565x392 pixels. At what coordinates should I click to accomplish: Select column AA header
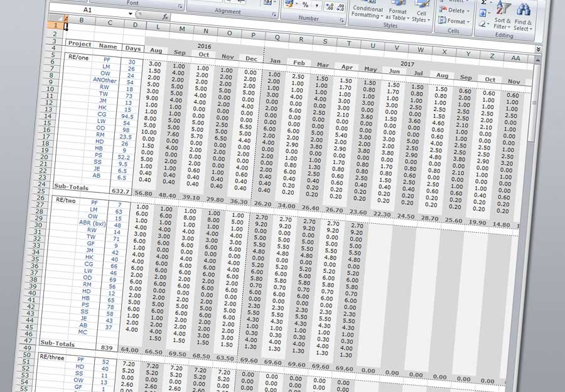coord(515,58)
